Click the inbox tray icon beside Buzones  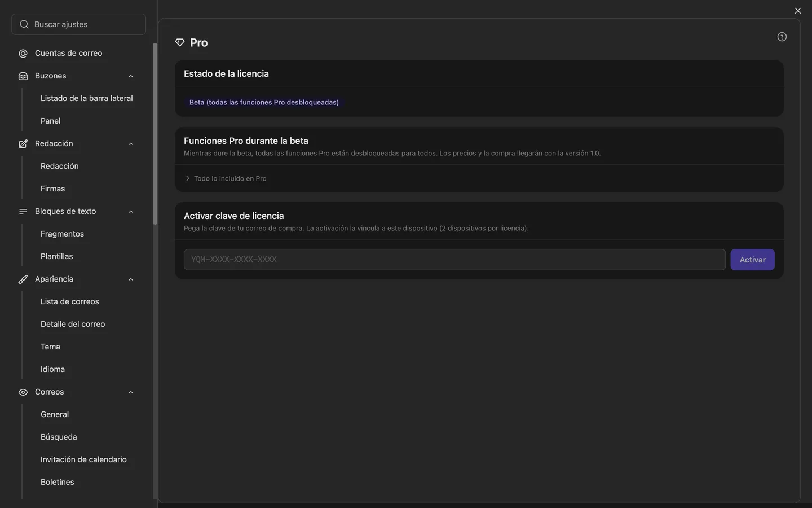coord(23,76)
